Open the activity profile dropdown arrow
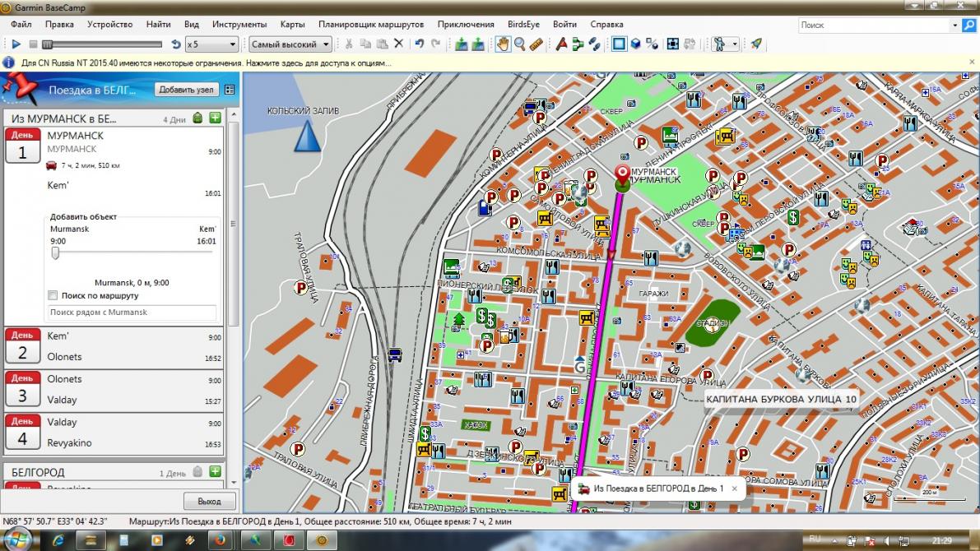This screenshot has height=551, width=980. click(735, 44)
